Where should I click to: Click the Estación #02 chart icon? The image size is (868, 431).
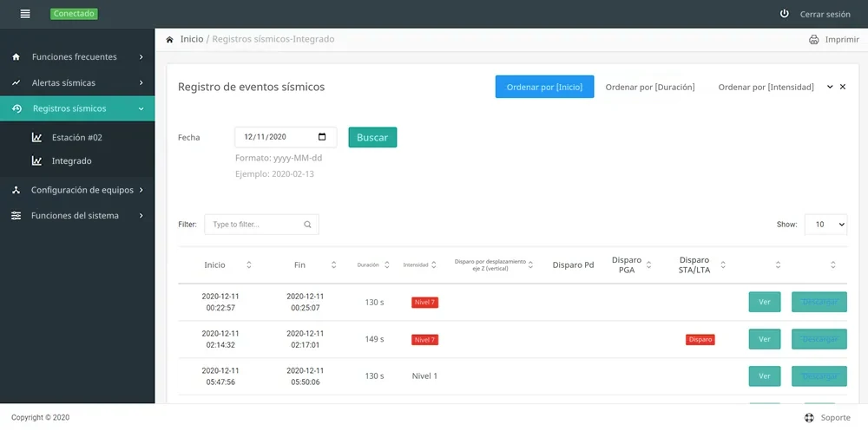click(37, 138)
